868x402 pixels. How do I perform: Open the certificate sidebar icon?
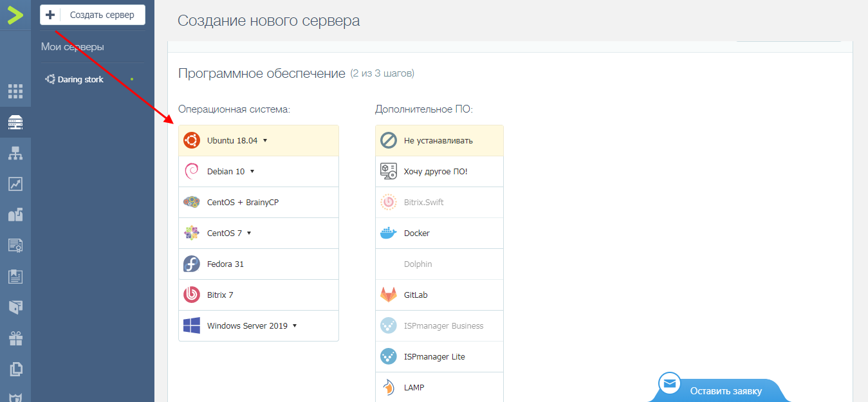(15, 245)
